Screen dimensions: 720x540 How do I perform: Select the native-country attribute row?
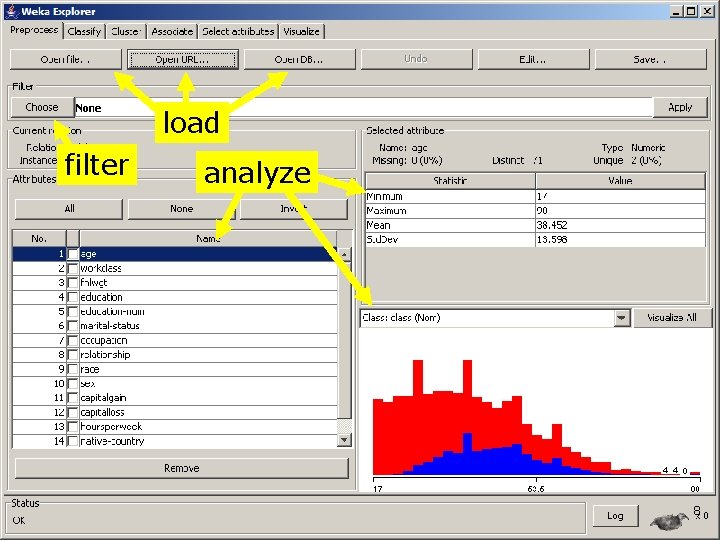[175, 441]
